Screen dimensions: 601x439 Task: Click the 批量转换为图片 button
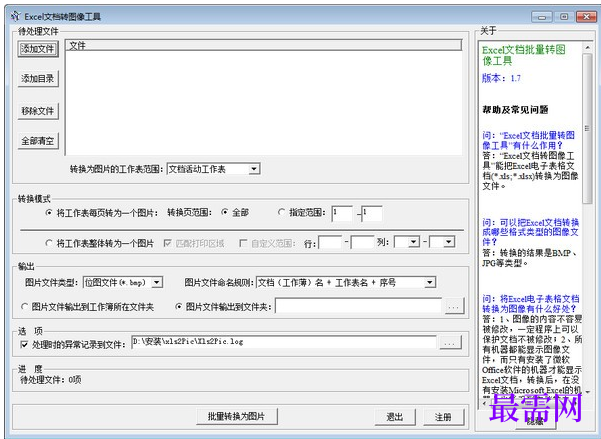coord(237,416)
